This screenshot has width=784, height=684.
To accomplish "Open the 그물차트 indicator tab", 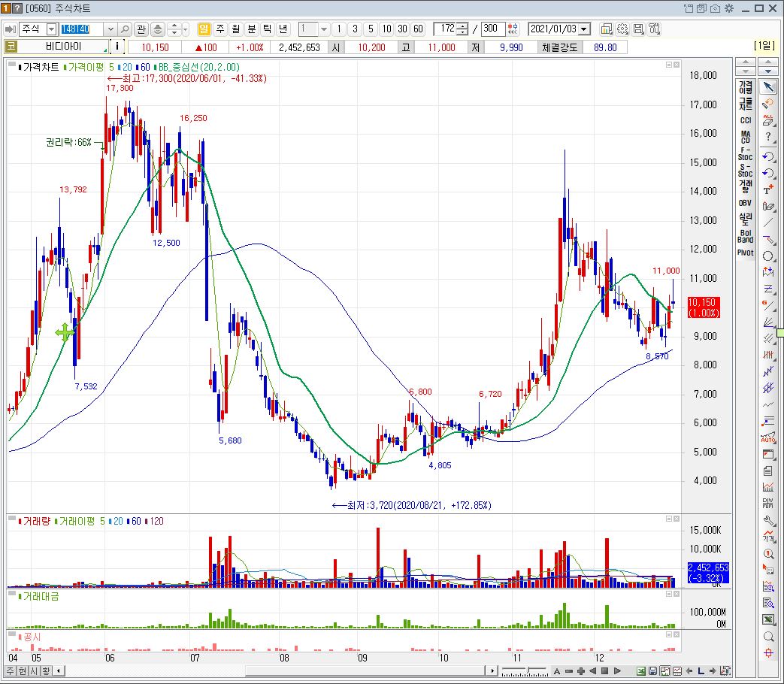I will point(746,104).
